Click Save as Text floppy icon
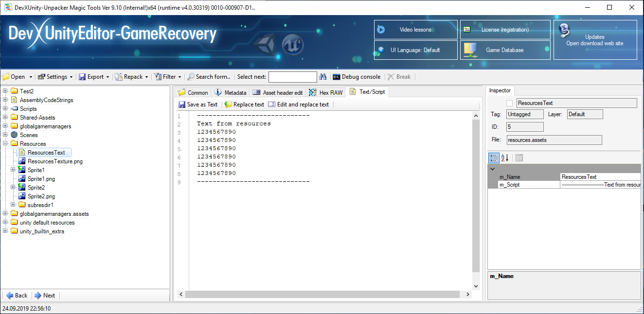 tap(182, 105)
